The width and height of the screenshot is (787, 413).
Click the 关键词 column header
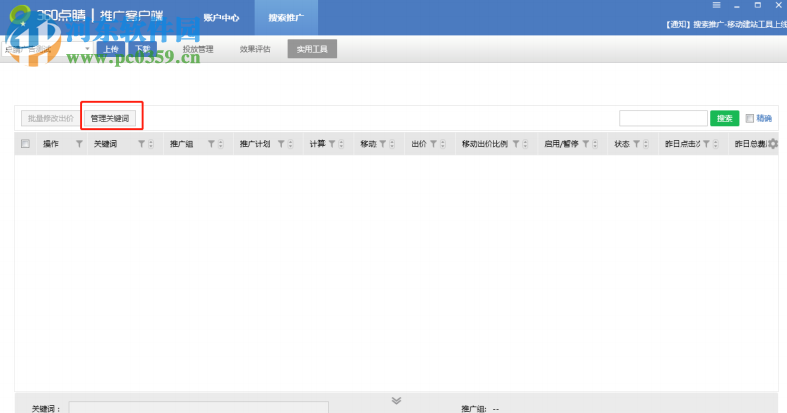pos(105,144)
